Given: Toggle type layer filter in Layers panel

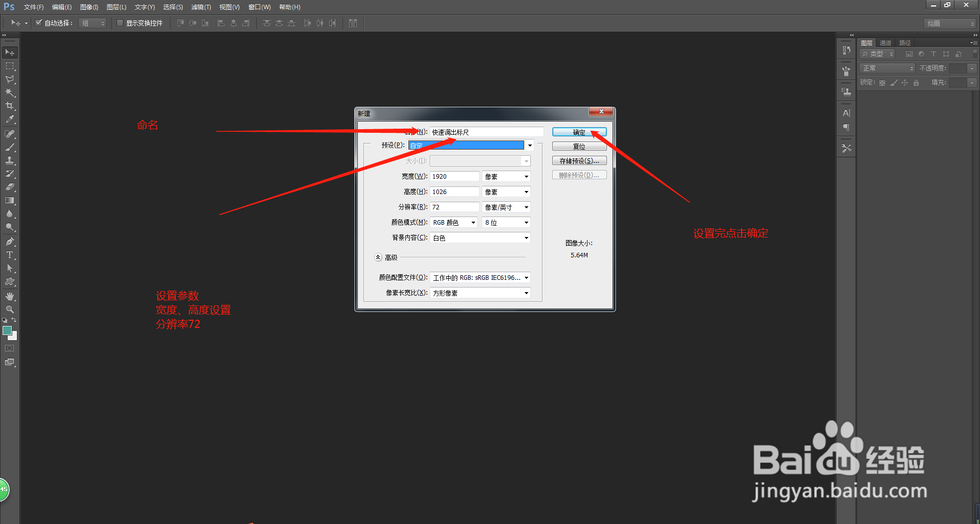Looking at the screenshot, I should (934, 54).
